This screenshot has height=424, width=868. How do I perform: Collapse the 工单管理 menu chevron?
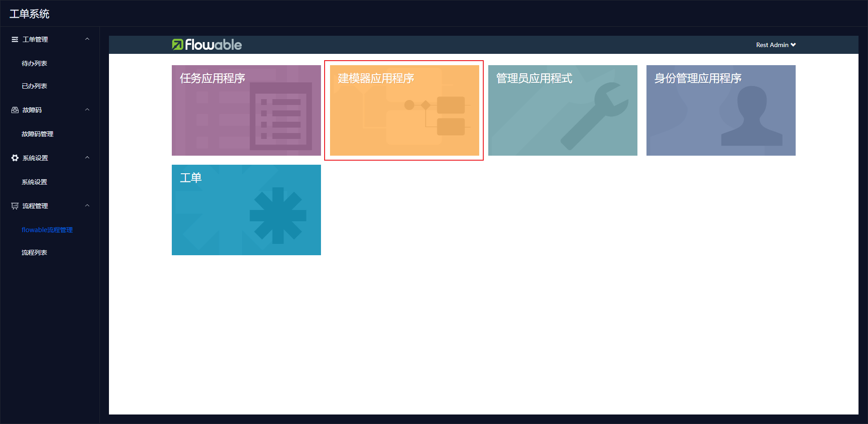click(87, 39)
